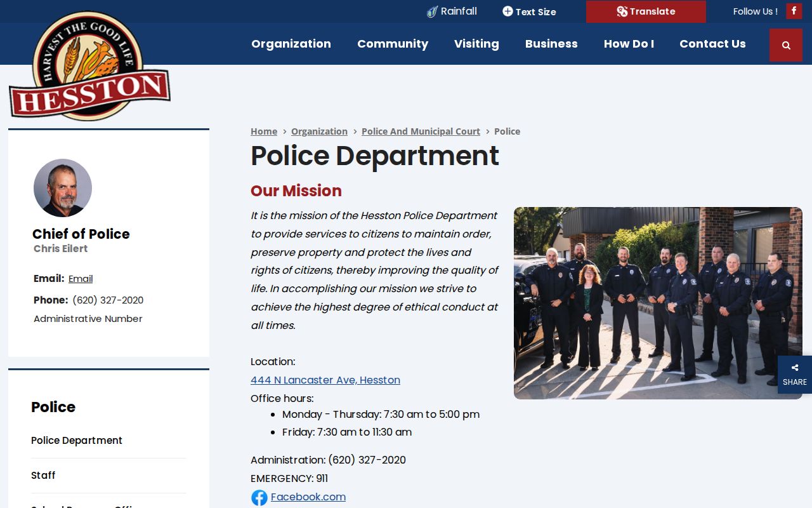Click the chief's Email link

(81, 279)
